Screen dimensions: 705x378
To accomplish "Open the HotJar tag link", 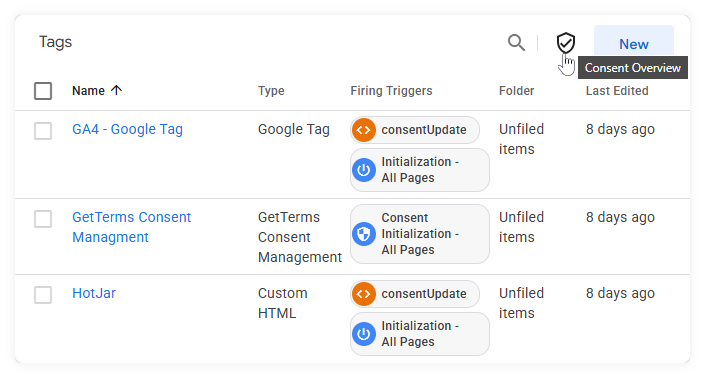I will [94, 293].
